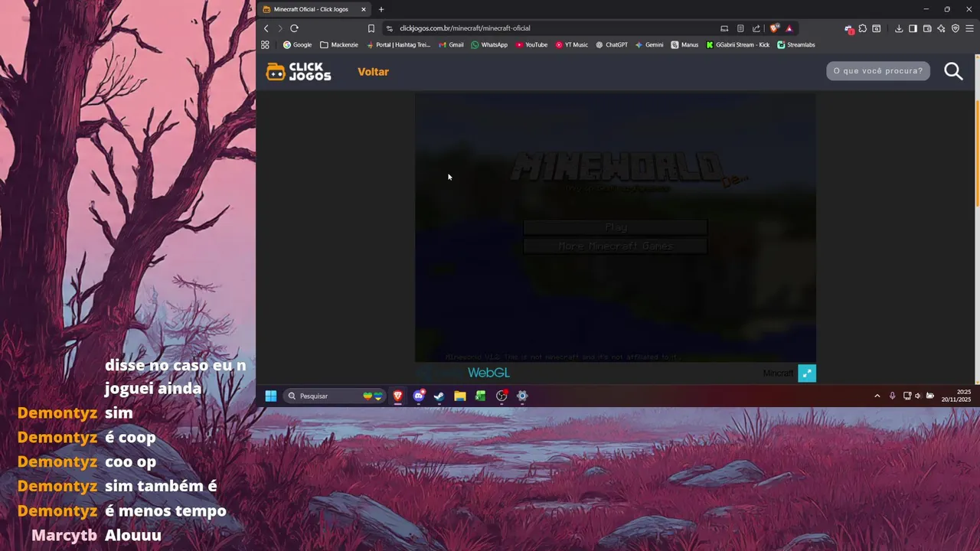This screenshot has height=551, width=980.
Task: Bookmark this page via the bookmark icon
Action: pos(371,28)
